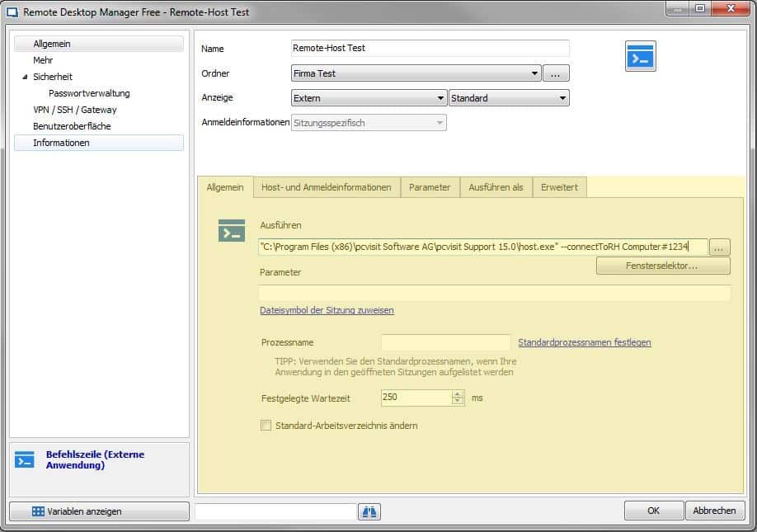
Task: Click the Standardprozessnamen festlegen link
Action: point(584,342)
